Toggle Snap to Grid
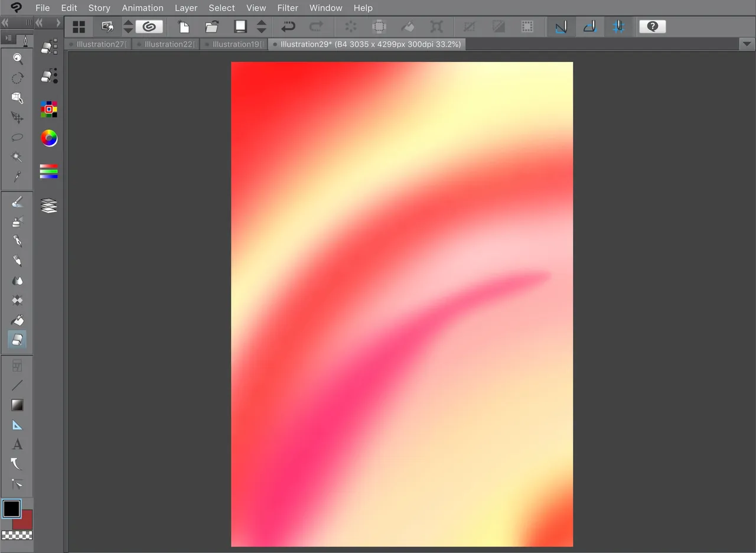Viewport: 756px width, 553px height. (618, 27)
